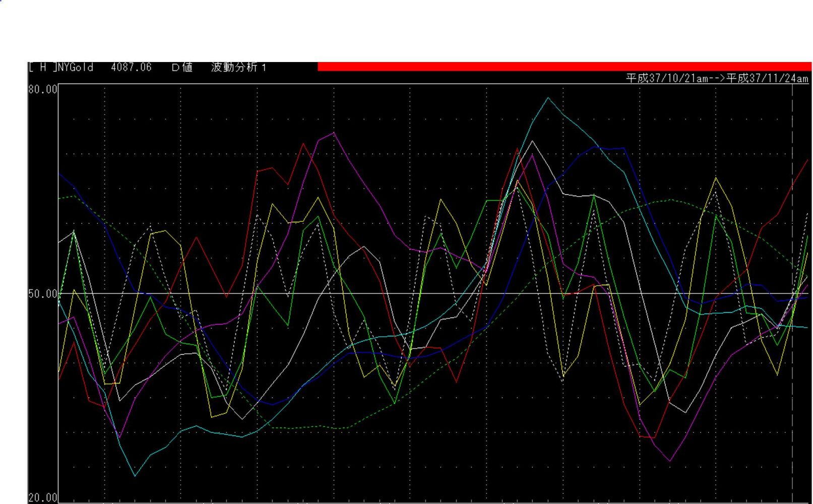Click the [ H ] marker before NYGold
This screenshot has height=504, width=813.
click(42, 68)
